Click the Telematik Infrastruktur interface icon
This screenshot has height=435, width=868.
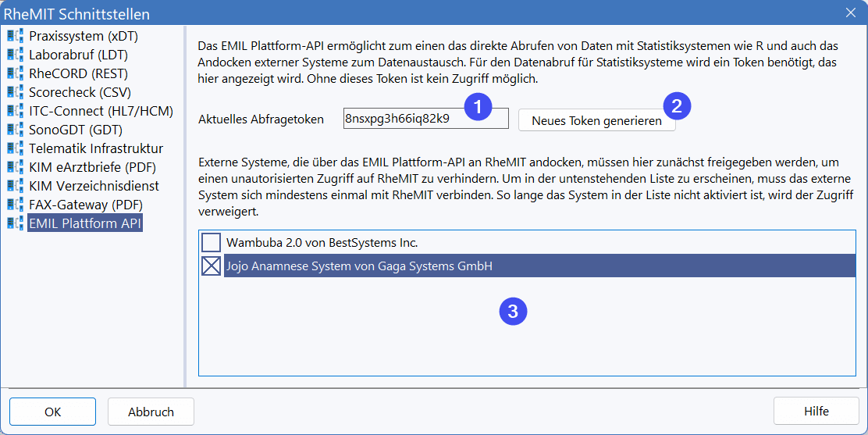coord(14,148)
